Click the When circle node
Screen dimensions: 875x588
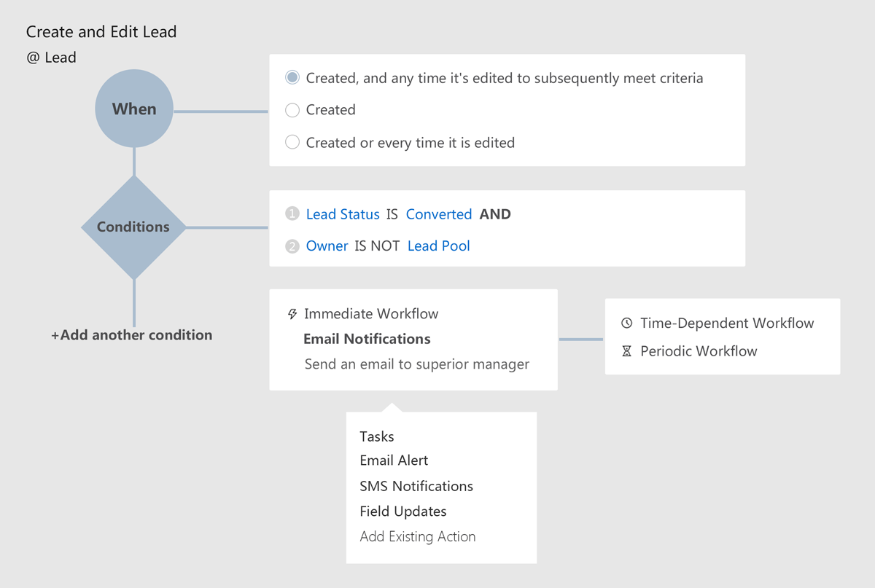134,109
